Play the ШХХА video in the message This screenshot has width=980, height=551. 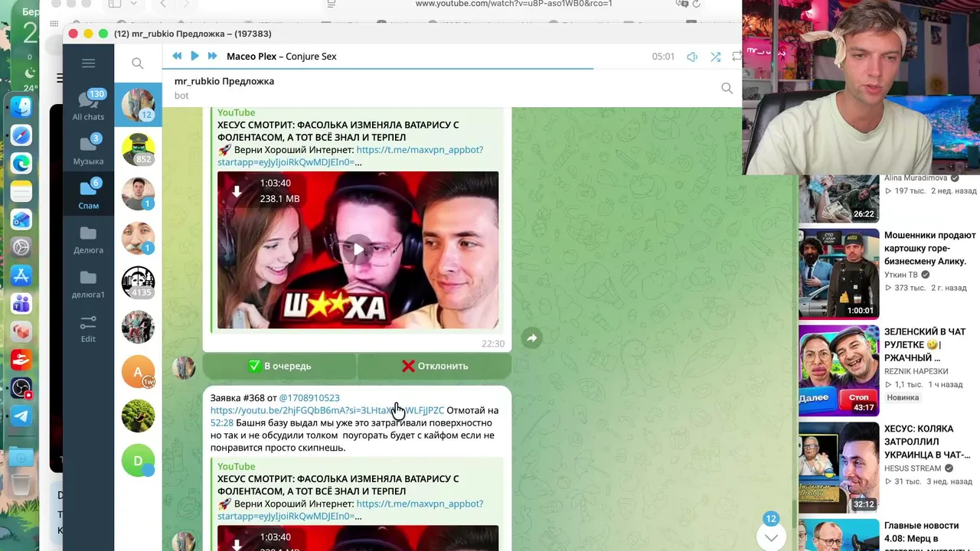tap(358, 249)
